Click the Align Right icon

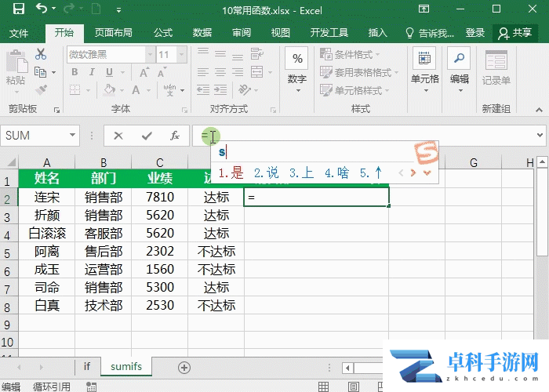238,72
